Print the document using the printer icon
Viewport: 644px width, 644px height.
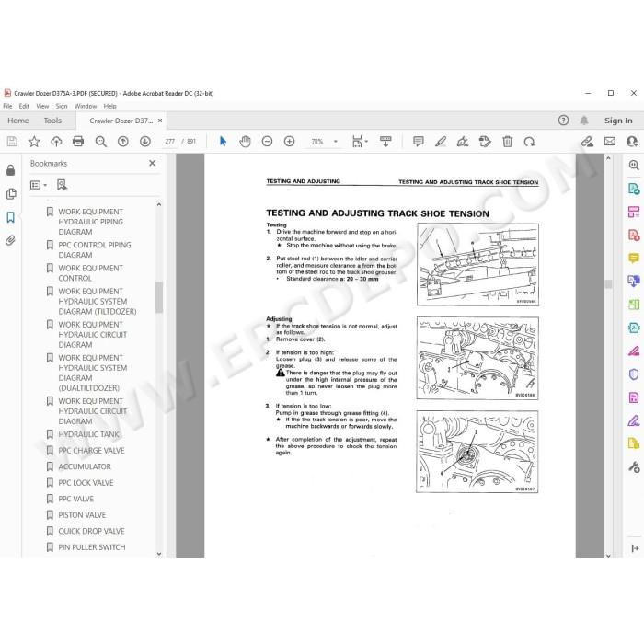point(78,142)
